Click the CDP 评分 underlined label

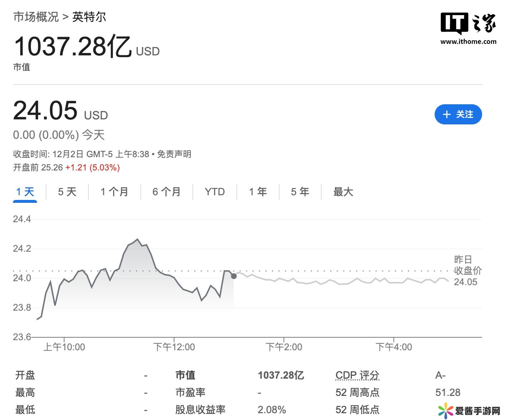357,375
